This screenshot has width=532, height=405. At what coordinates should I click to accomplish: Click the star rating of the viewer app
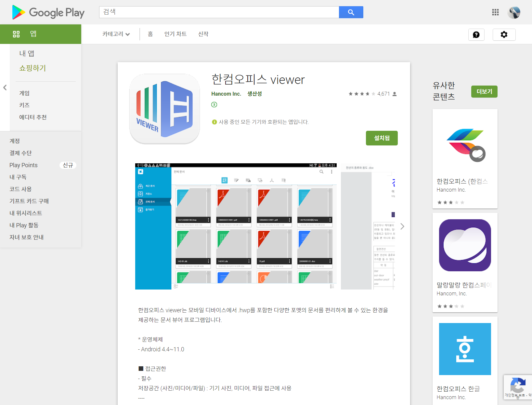tap(362, 94)
